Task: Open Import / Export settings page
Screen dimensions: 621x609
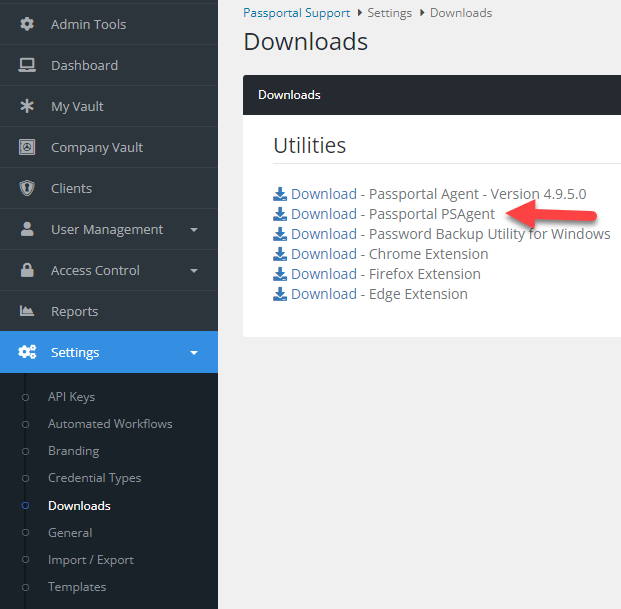Action: point(91,560)
